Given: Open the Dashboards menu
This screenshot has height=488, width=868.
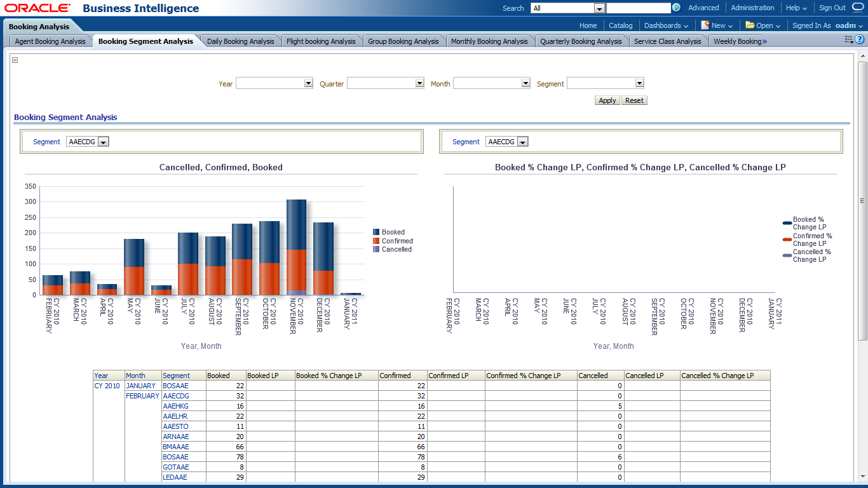Looking at the screenshot, I should pos(666,25).
